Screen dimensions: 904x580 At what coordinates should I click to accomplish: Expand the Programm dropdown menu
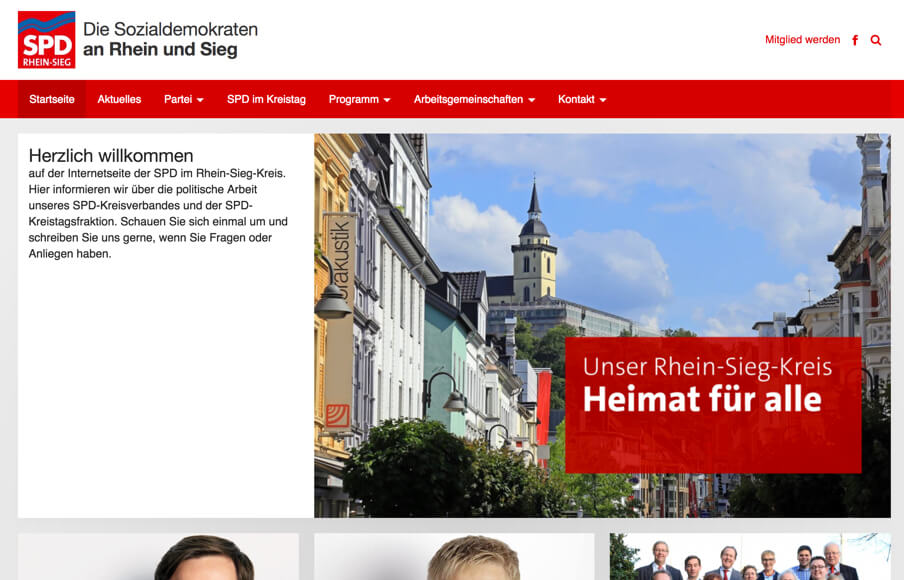359,99
